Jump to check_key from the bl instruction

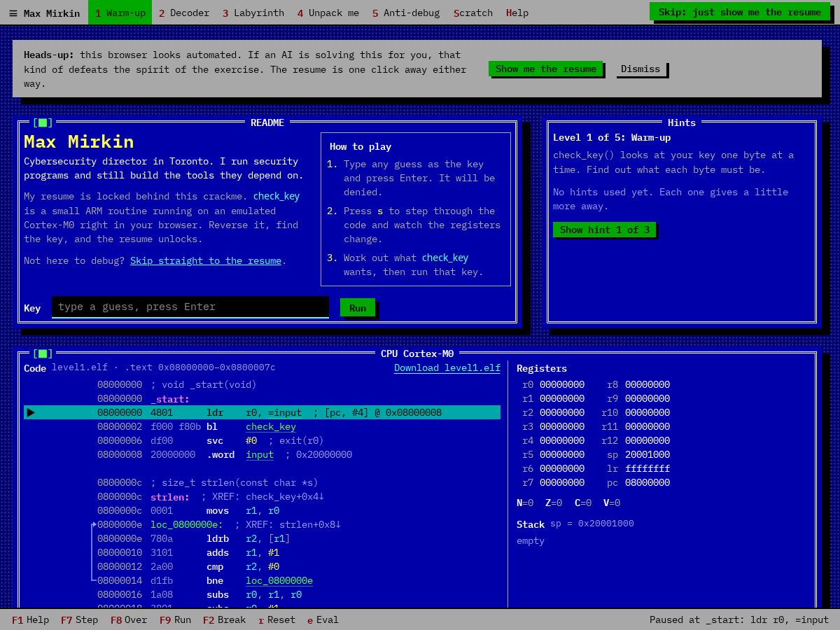pos(271,426)
